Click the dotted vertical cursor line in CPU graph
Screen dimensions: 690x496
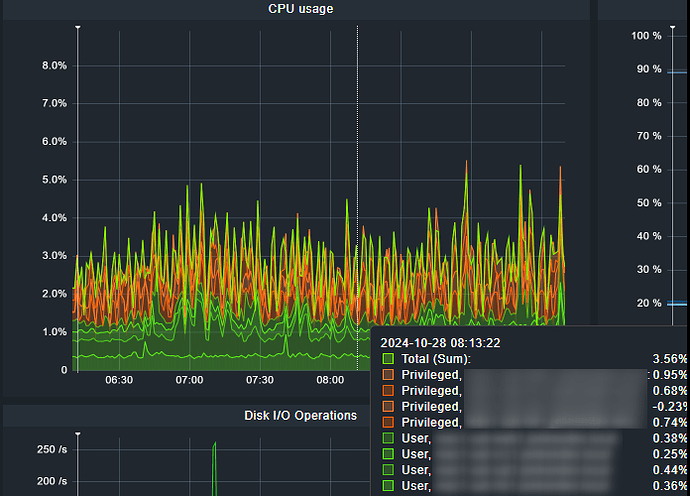pyautogui.click(x=357, y=198)
